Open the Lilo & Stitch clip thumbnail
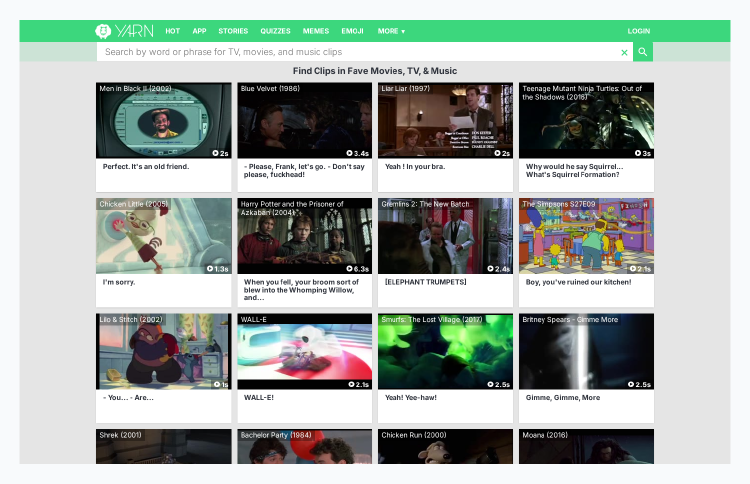The image size is (750, 484). pyautogui.click(x=164, y=352)
